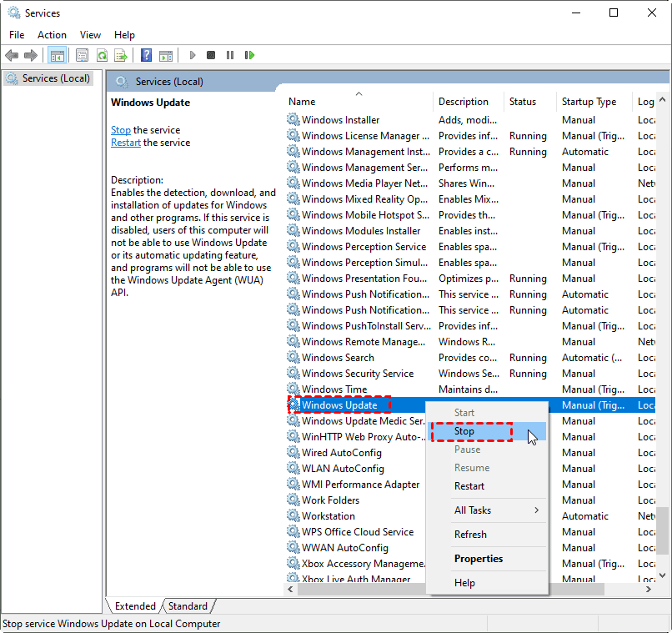Click the Export List toolbar icon

click(x=121, y=56)
